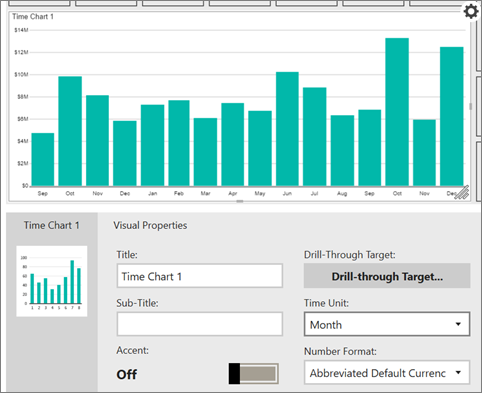Select the Time Chart 1 thumbnail

click(x=52, y=281)
